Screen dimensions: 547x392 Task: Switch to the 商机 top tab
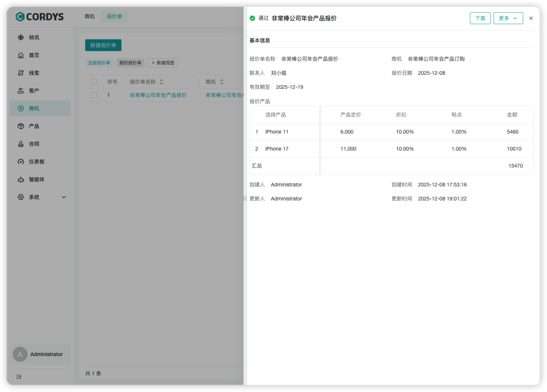pos(90,16)
